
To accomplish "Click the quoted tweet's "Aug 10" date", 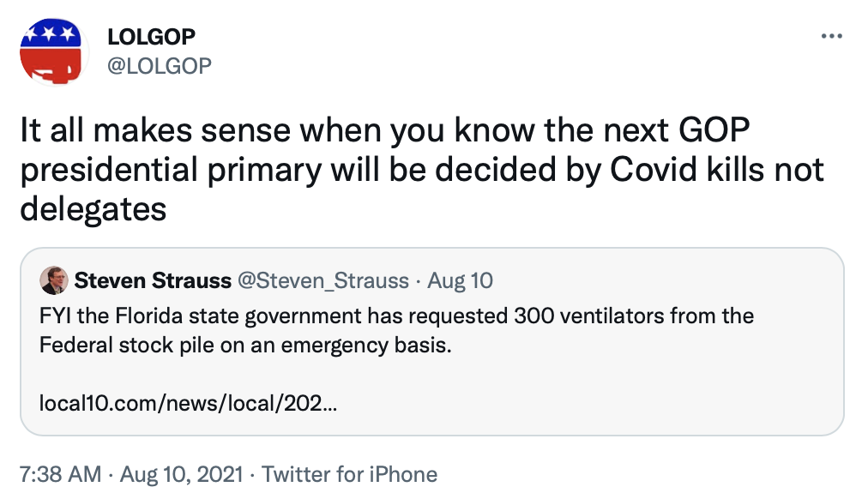I will (x=461, y=280).
